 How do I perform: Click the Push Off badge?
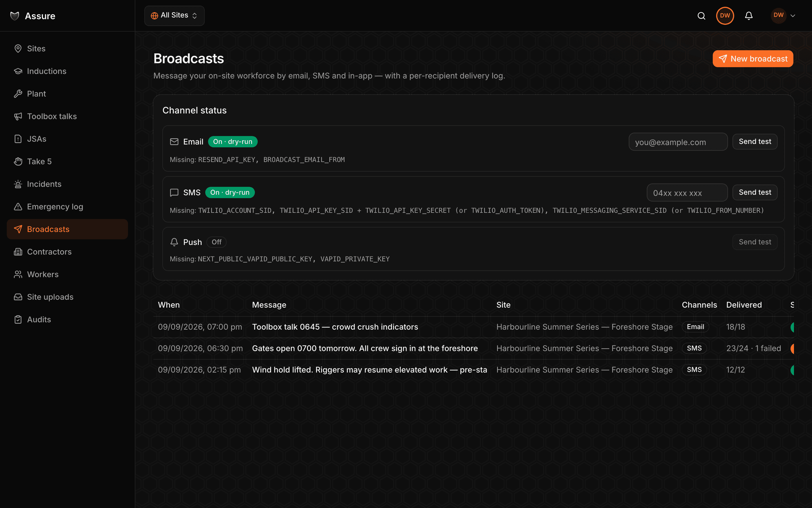click(x=217, y=242)
